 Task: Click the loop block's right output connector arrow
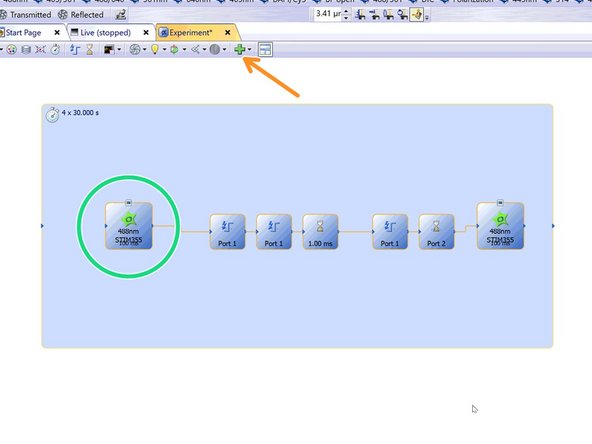pyautogui.click(x=553, y=226)
